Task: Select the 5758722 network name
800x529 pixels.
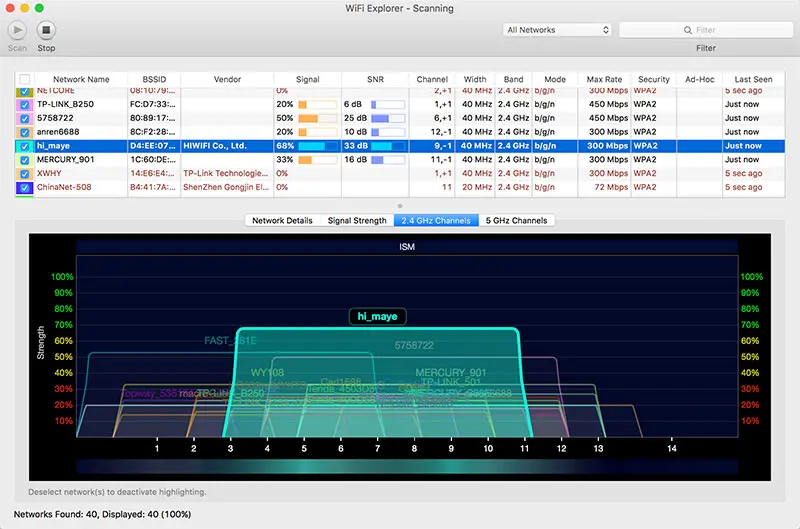Action: (x=55, y=118)
